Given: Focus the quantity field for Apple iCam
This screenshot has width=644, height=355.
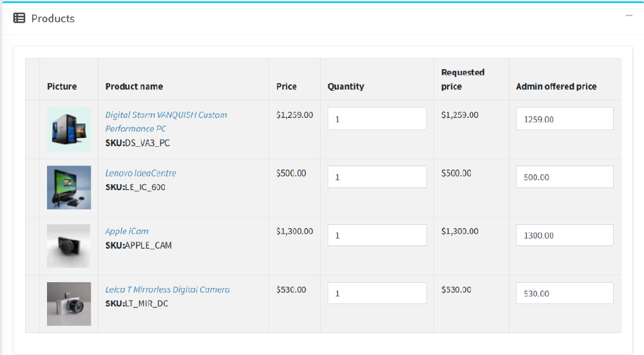Looking at the screenshot, I should point(377,235).
